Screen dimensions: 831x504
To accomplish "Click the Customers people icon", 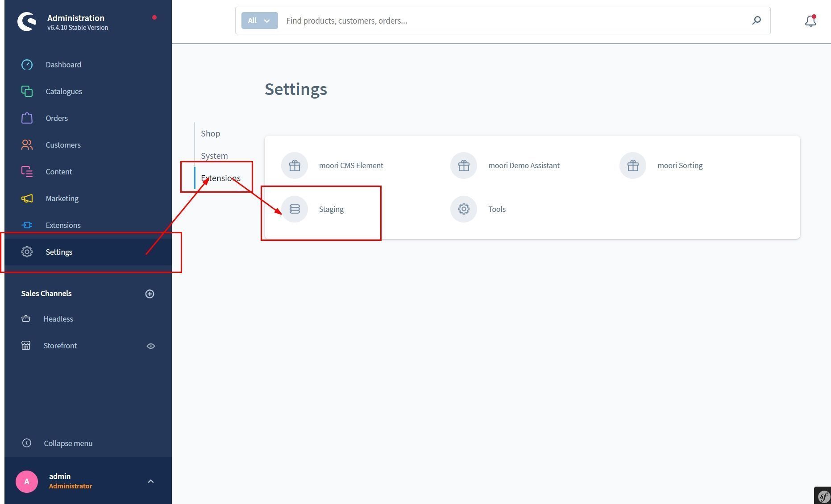I will (27, 145).
